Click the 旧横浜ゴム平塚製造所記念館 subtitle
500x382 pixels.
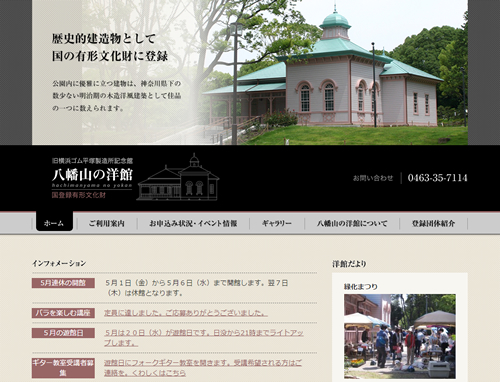tap(92, 161)
